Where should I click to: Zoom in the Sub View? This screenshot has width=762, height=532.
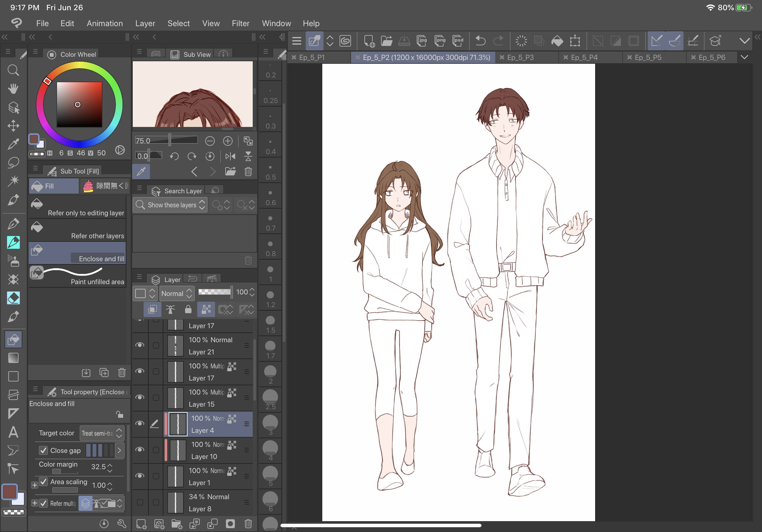228,141
